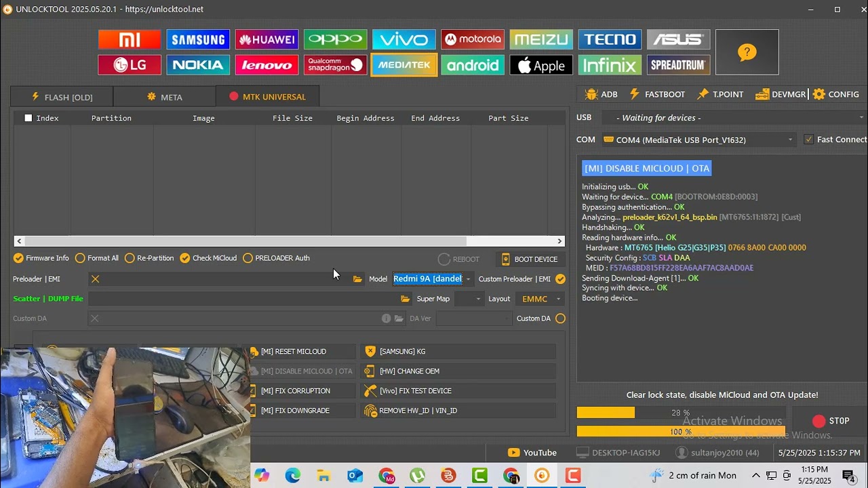The width and height of the screenshot is (868, 488).
Task: Open the Infinix brand section
Action: coord(610,65)
